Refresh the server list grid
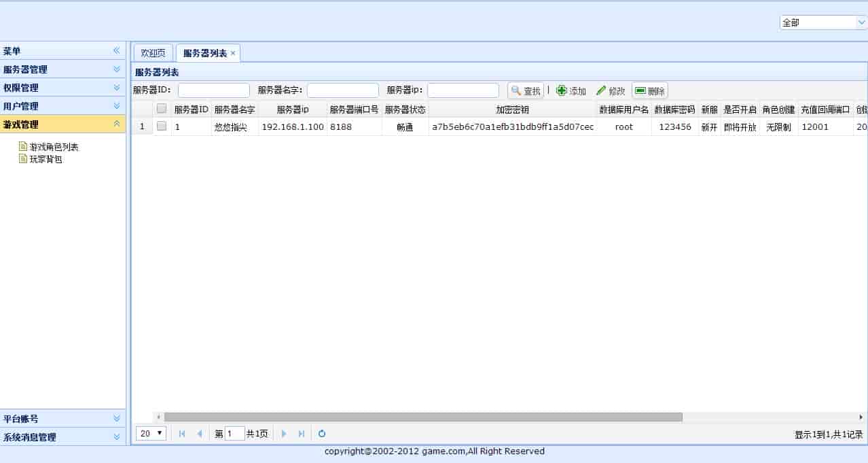Image resolution: width=868 pixels, height=463 pixels. [322, 434]
